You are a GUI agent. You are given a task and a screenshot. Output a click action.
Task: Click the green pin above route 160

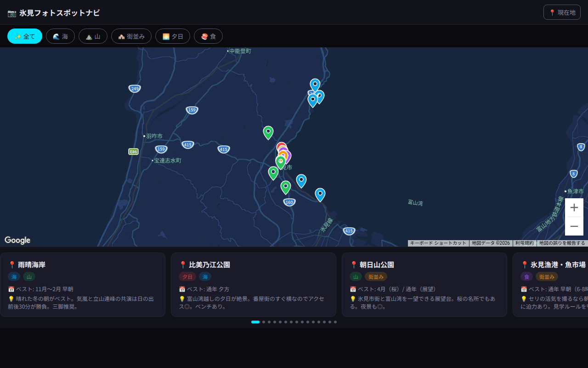286,187
